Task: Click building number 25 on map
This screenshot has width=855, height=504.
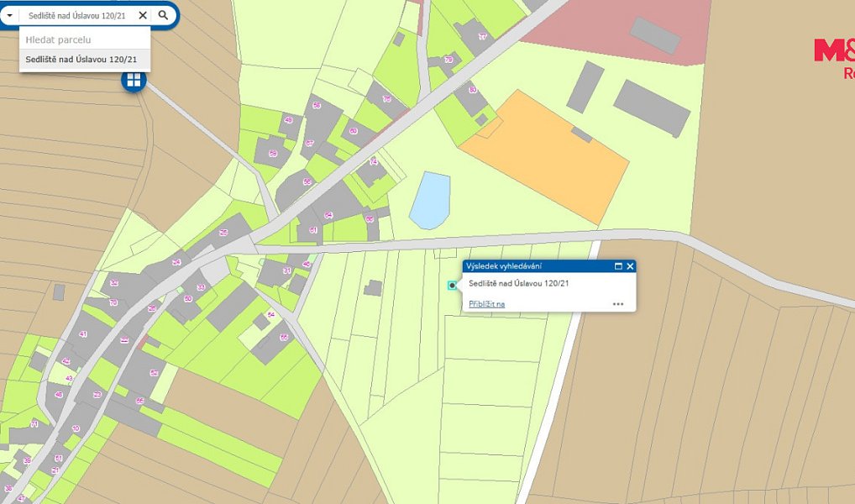Action: pyautogui.click(x=223, y=233)
